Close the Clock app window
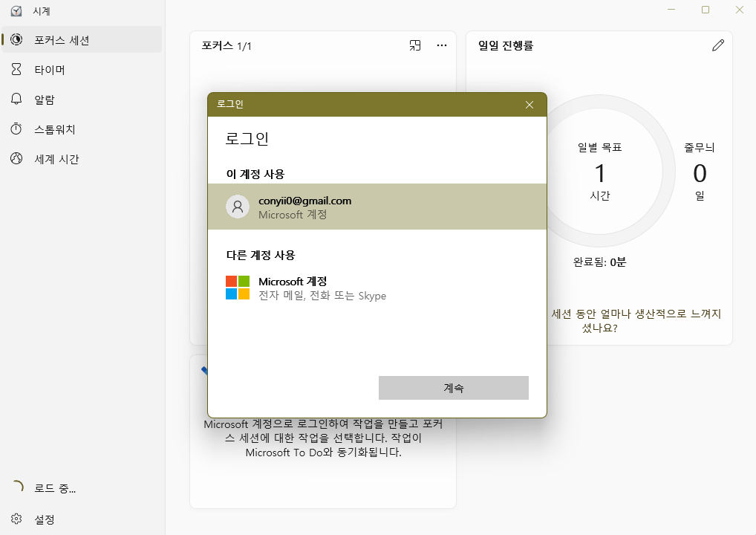This screenshot has width=756, height=535. pos(740,10)
